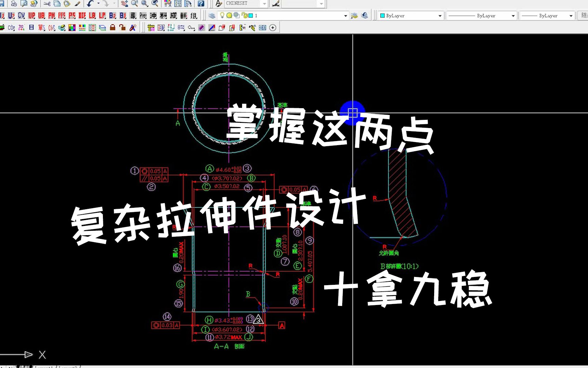This screenshot has width=588, height=368.
Task: Click the 料 toolbar button
Action: [x=163, y=16]
